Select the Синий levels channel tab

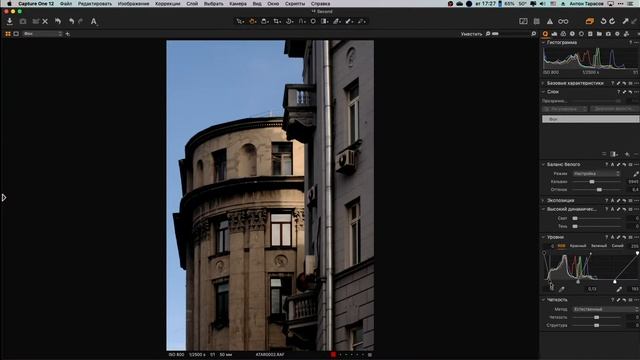618,246
